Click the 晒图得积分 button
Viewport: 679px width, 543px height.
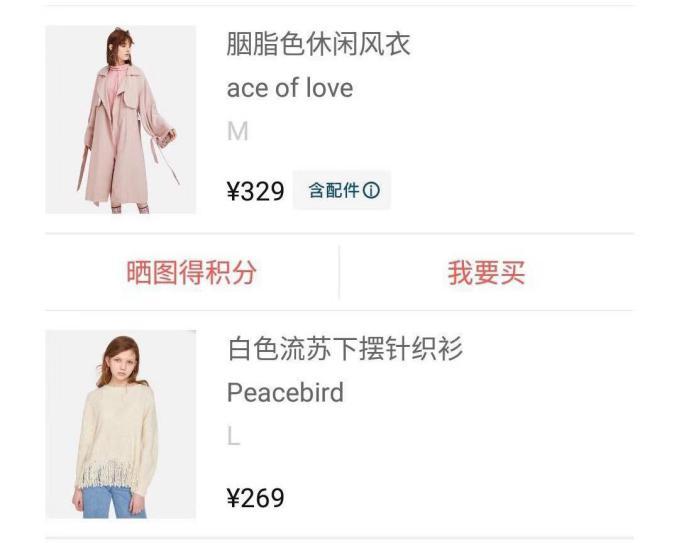click(191, 272)
